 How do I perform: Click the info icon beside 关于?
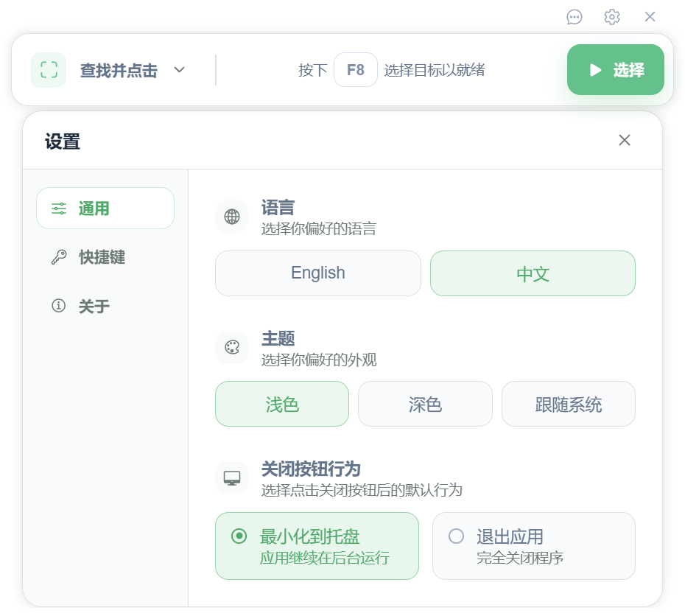58,305
